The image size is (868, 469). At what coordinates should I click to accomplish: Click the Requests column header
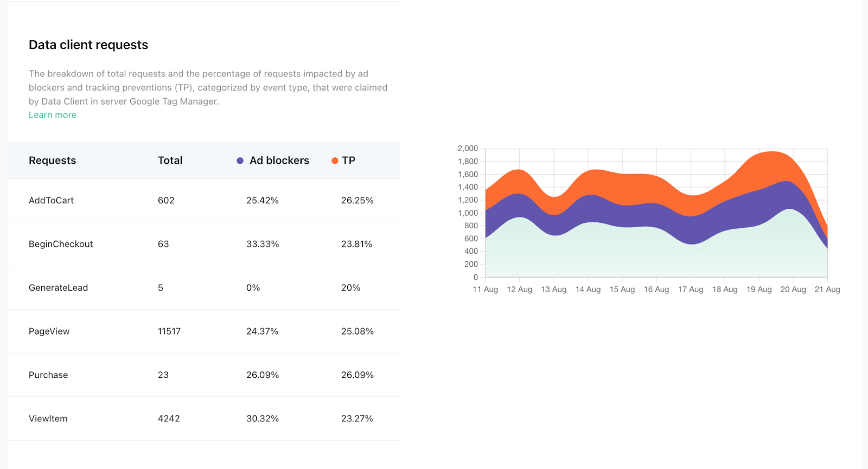pos(52,160)
